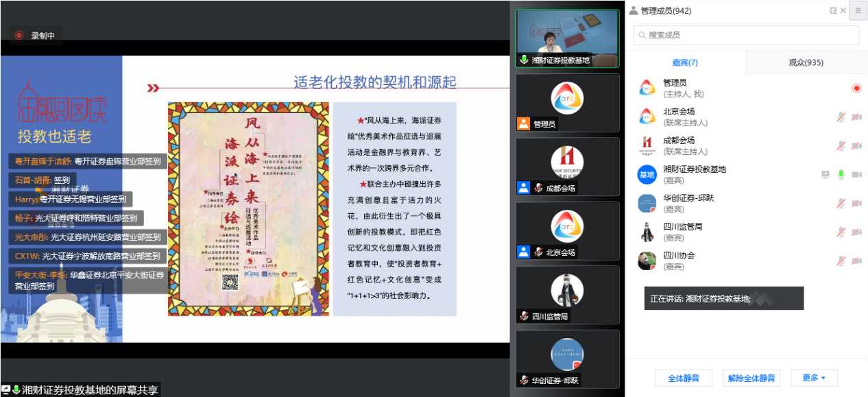Open the hamburger menu at top right

[x=858, y=10]
